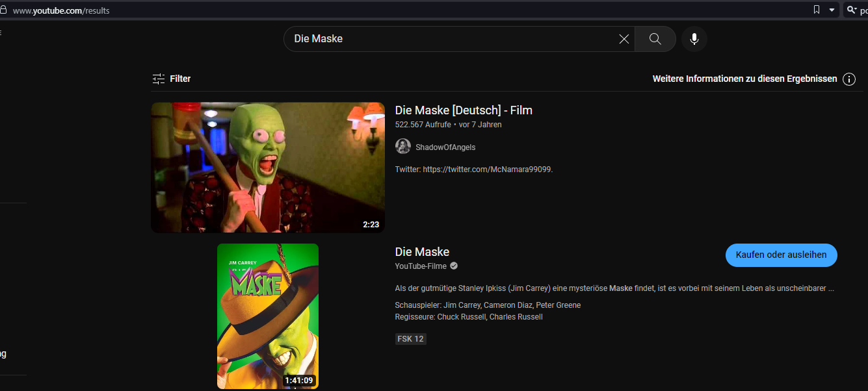Click the FSK 12 rating badge
This screenshot has height=391, width=868.
click(411, 339)
